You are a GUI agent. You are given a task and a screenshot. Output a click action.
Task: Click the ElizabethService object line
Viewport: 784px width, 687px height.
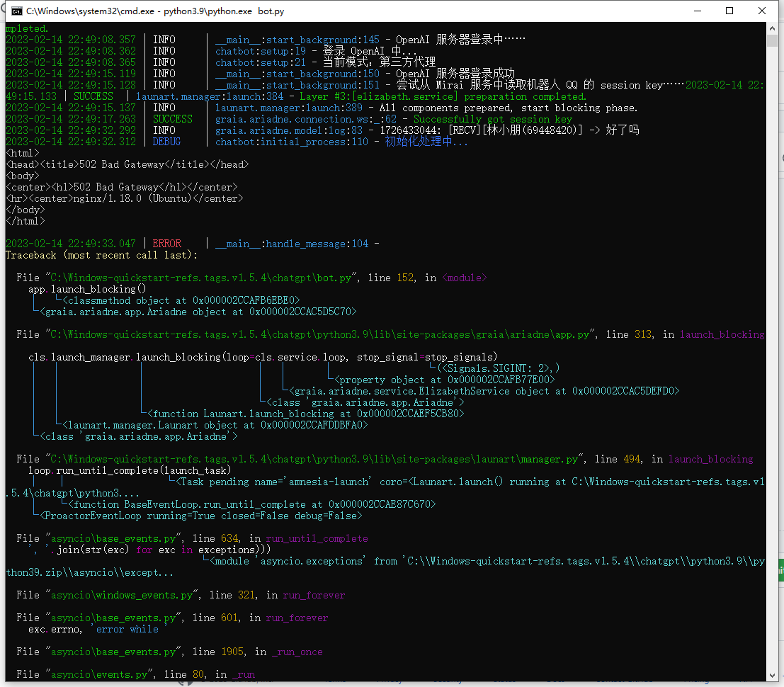pos(484,391)
